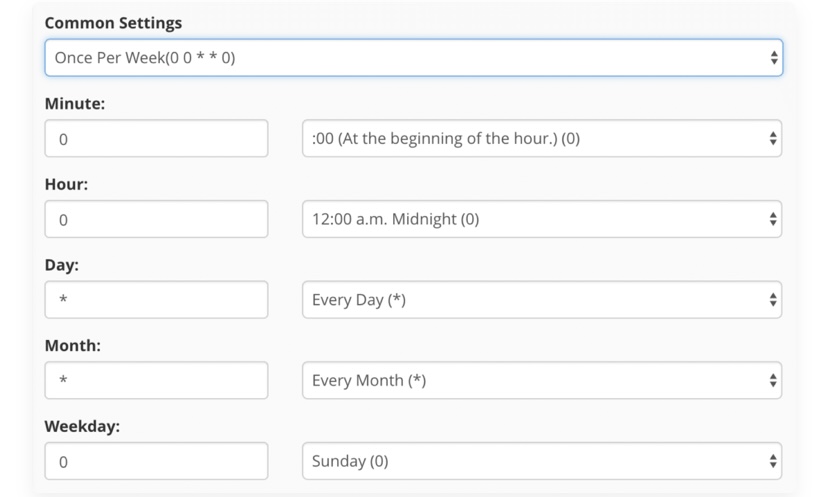
Task: Open the 12:00 a.m. Midnight dropdown
Action: click(x=542, y=219)
